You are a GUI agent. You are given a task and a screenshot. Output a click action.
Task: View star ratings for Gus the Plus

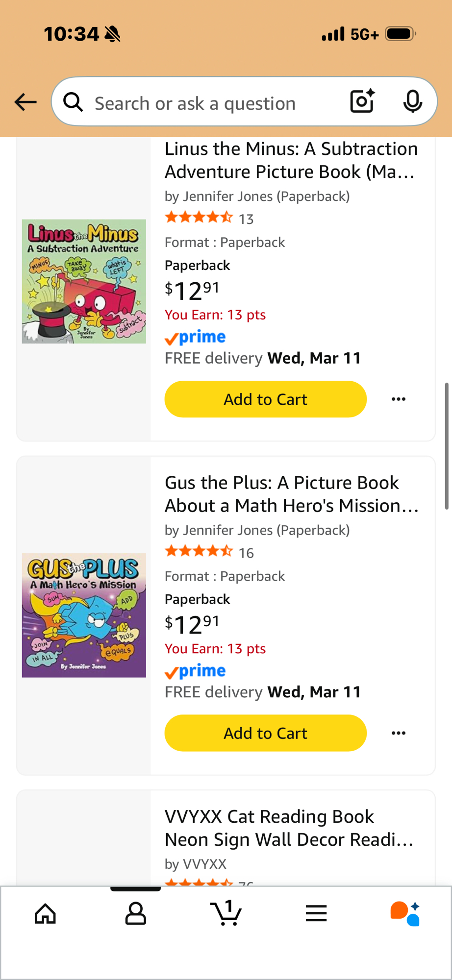[199, 552]
